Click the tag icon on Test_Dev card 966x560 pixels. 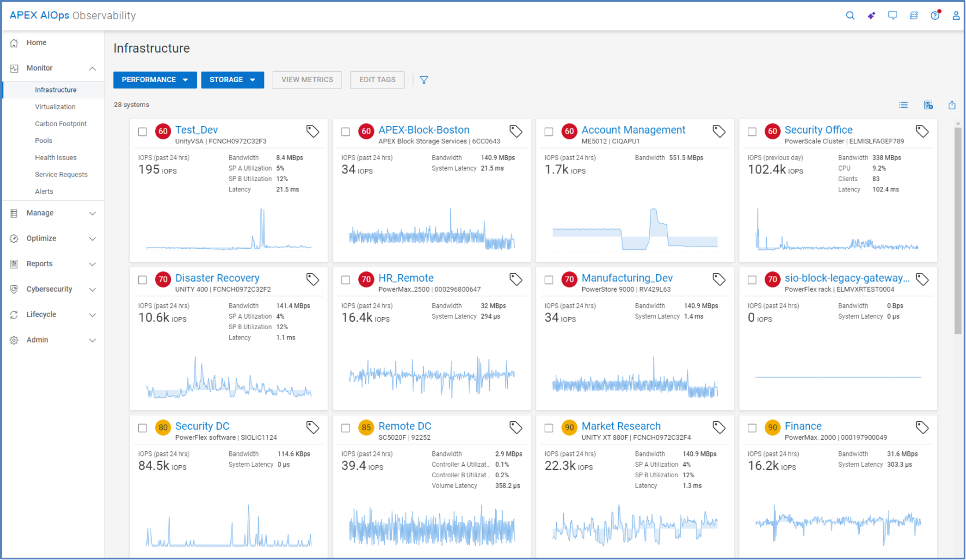click(x=313, y=131)
